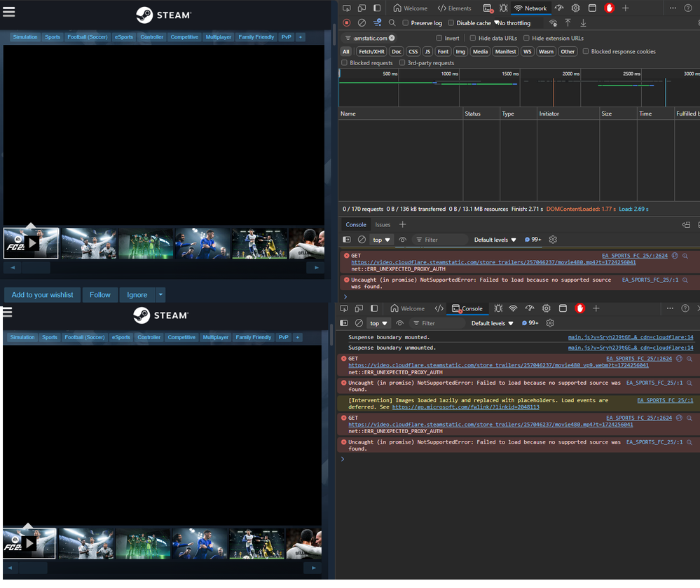Viewport: 700px width, 588px height.
Task: Open go.microsoft.com fwlink in lower console
Action: [466, 407]
